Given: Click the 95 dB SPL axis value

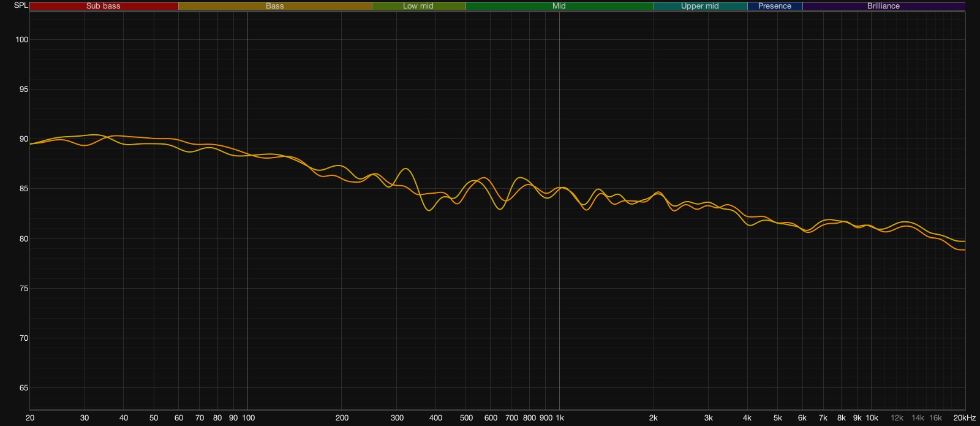Looking at the screenshot, I should 24,89.
